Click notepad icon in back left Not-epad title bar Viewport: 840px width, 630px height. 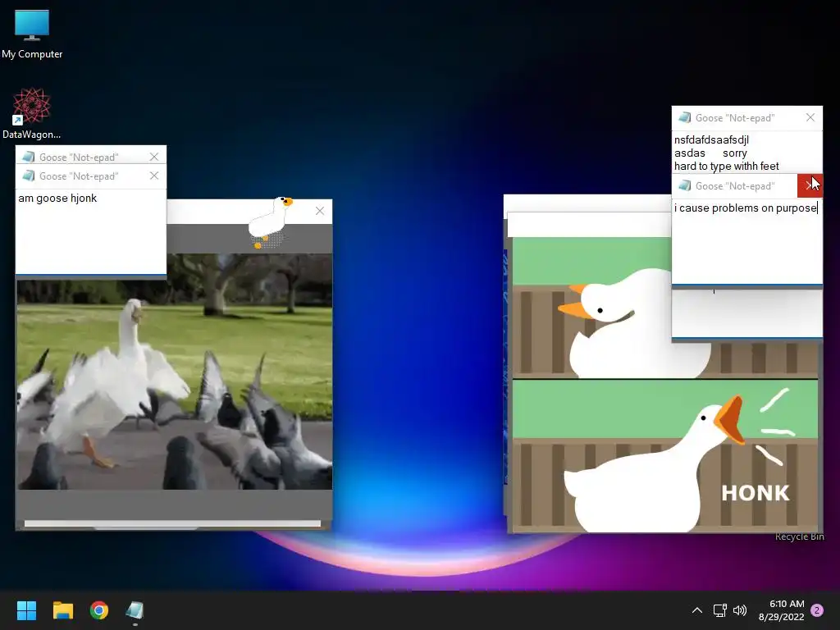point(29,157)
